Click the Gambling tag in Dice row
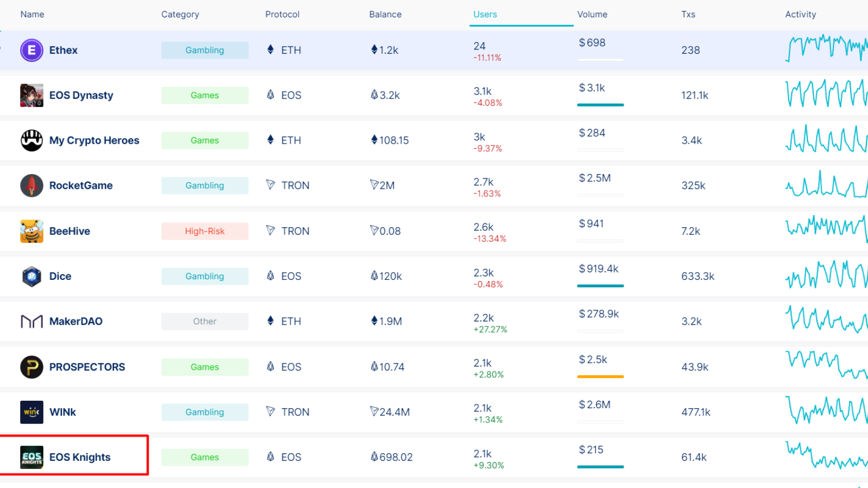This screenshot has width=868, height=488. tap(205, 276)
